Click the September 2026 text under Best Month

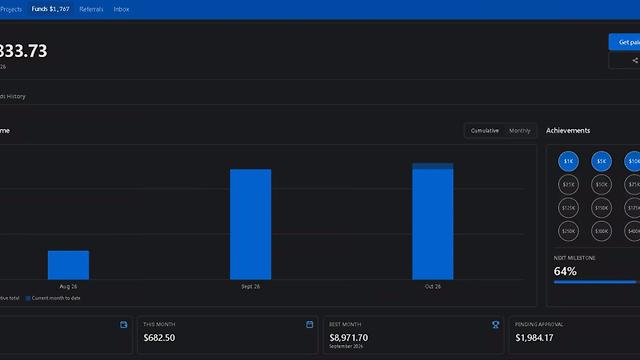tap(346, 346)
